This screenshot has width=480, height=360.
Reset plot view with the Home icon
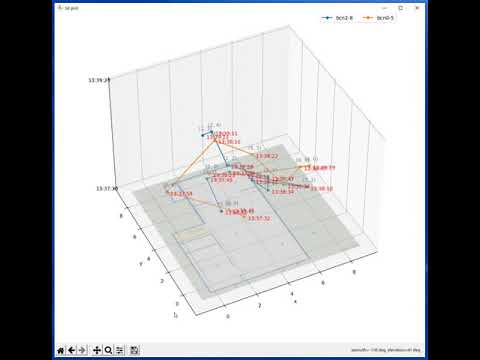pos(61,350)
